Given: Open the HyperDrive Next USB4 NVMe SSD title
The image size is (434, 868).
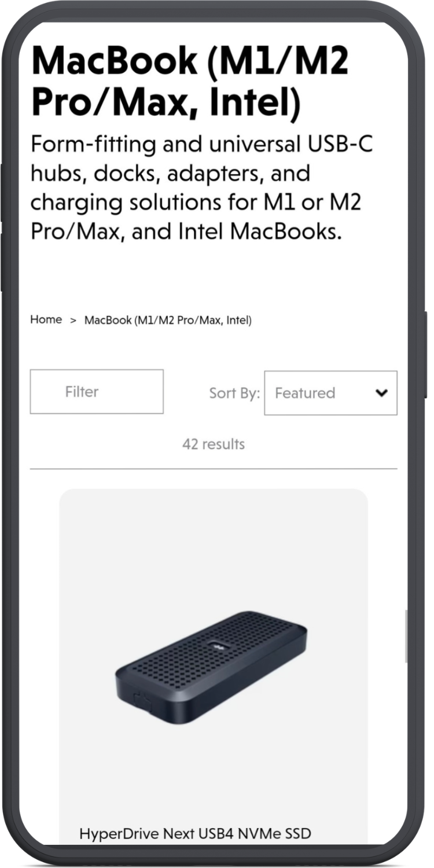Looking at the screenshot, I should click(195, 834).
